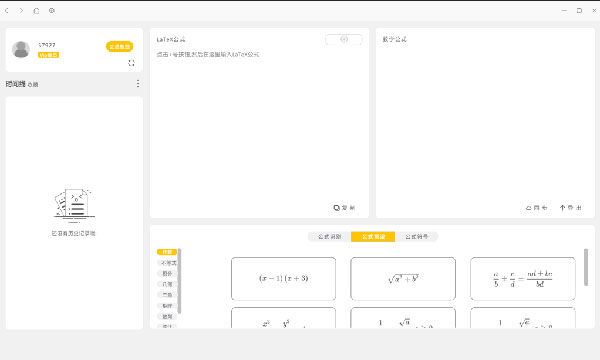Go back with the left arrow icon

click(7, 11)
